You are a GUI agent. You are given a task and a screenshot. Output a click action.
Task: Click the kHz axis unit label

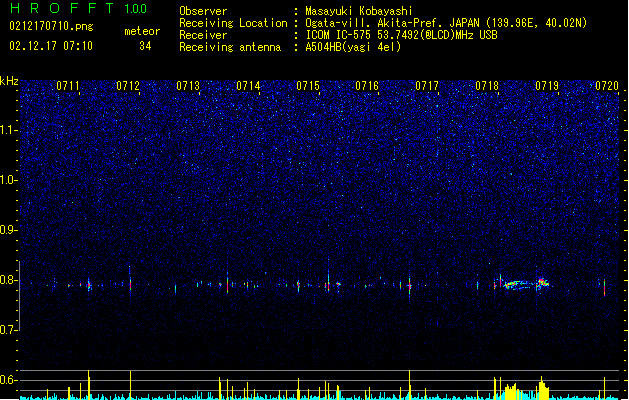[x=9, y=81]
